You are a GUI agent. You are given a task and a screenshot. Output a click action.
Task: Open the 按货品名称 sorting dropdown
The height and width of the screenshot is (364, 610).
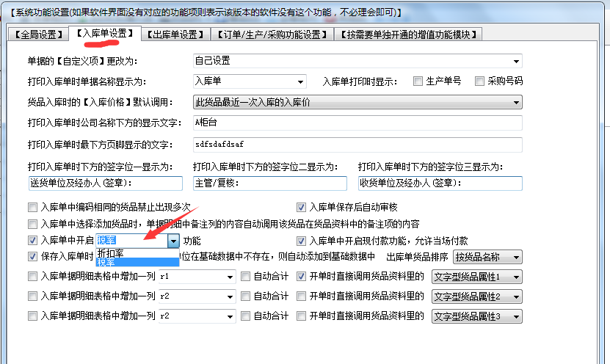coord(517,257)
